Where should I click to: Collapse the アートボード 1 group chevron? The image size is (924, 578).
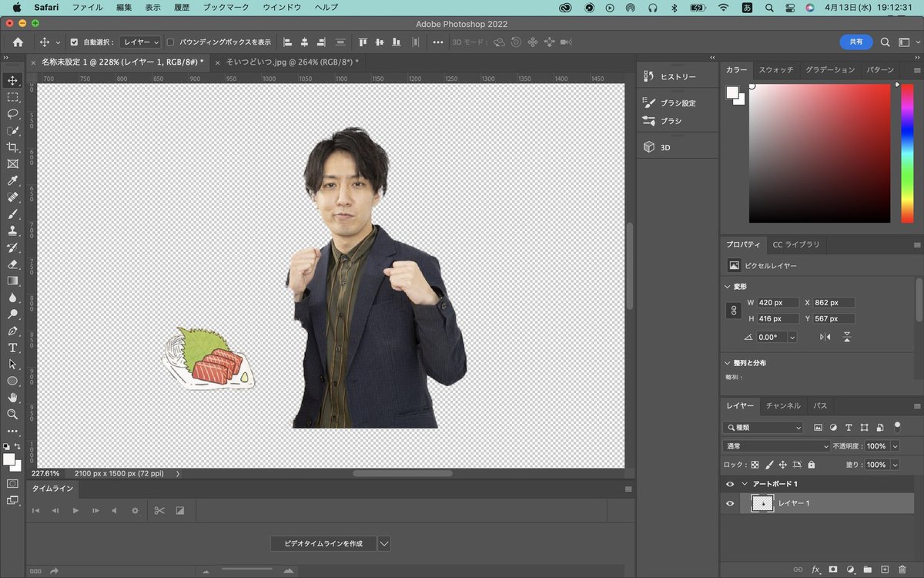pyautogui.click(x=745, y=484)
